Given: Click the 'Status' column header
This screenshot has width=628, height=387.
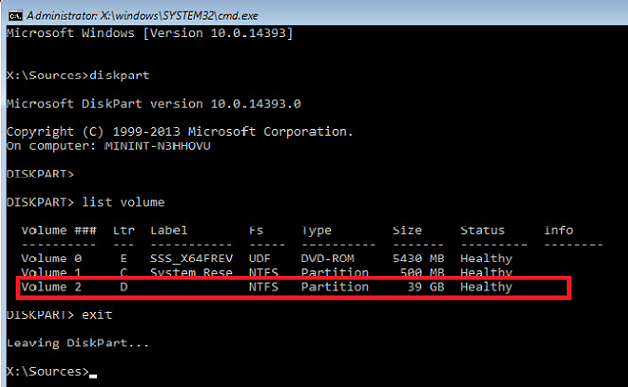Looking at the screenshot, I should (x=482, y=230).
